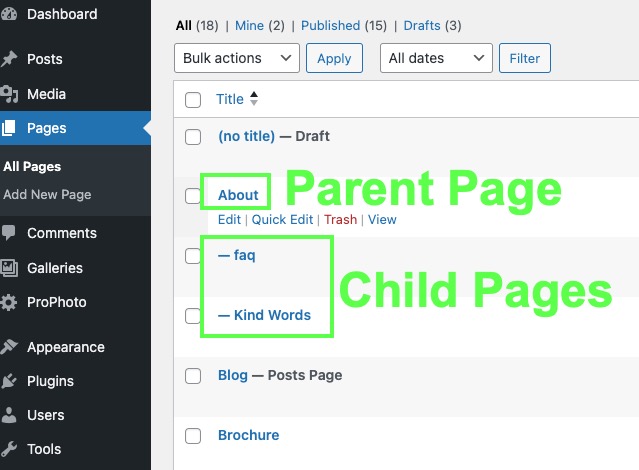The width and height of the screenshot is (639, 470).
Task: Click the ProPhoto gear icon
Action: click(x=9, y=302)
